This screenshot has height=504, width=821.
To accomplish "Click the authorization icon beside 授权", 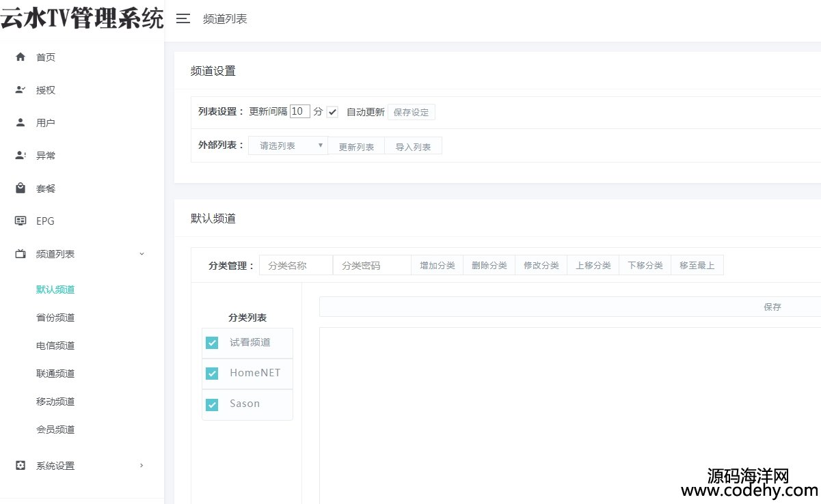I will pos(21,89).
